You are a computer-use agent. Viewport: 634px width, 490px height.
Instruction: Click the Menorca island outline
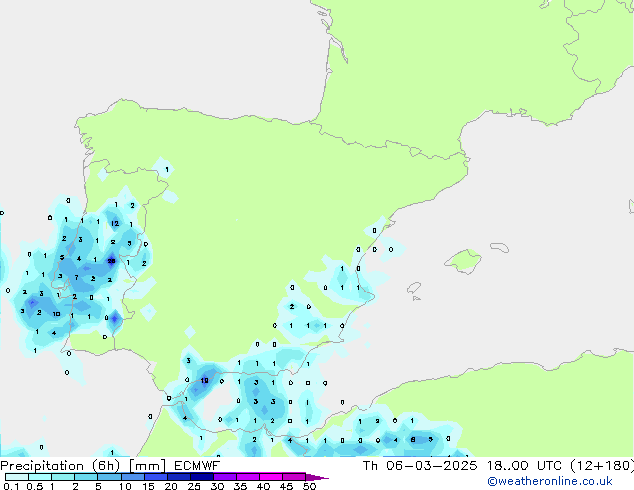coord(499,247)
